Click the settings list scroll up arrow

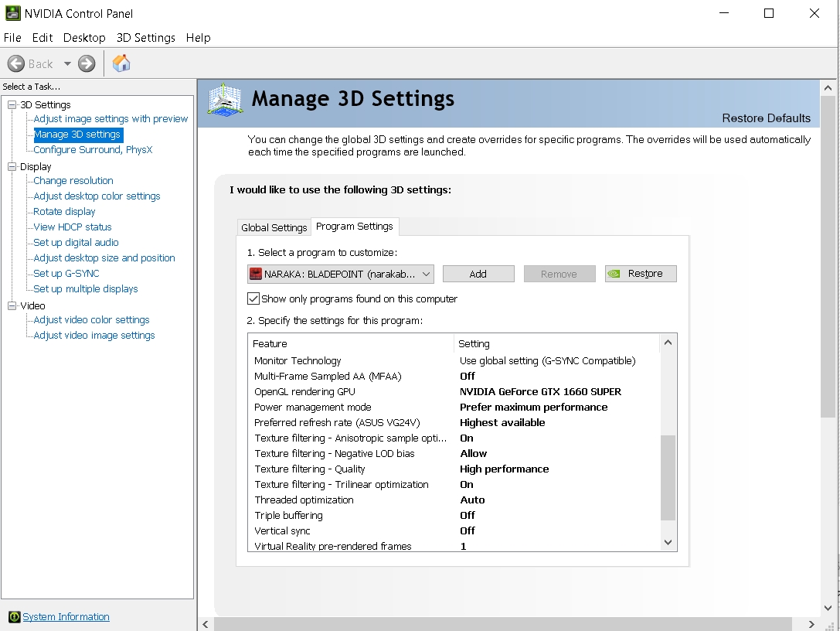(668, 342)
